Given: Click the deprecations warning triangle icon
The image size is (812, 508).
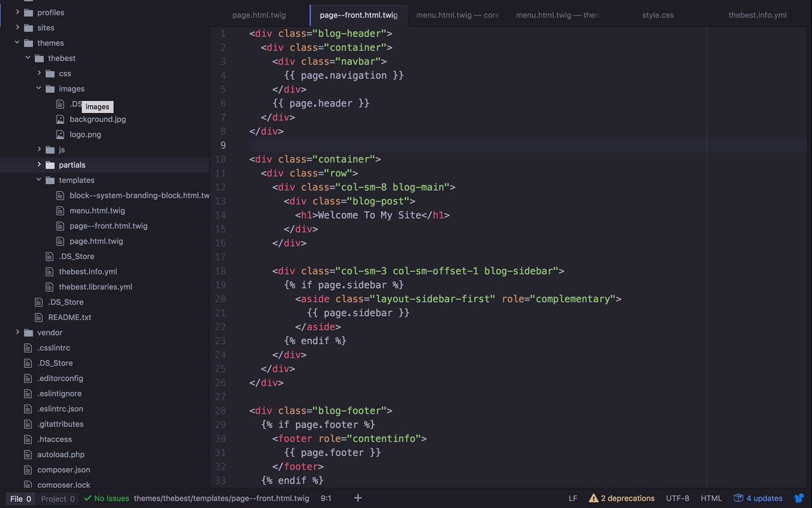Looking at the screenshot, I should (x=593, y=498).
